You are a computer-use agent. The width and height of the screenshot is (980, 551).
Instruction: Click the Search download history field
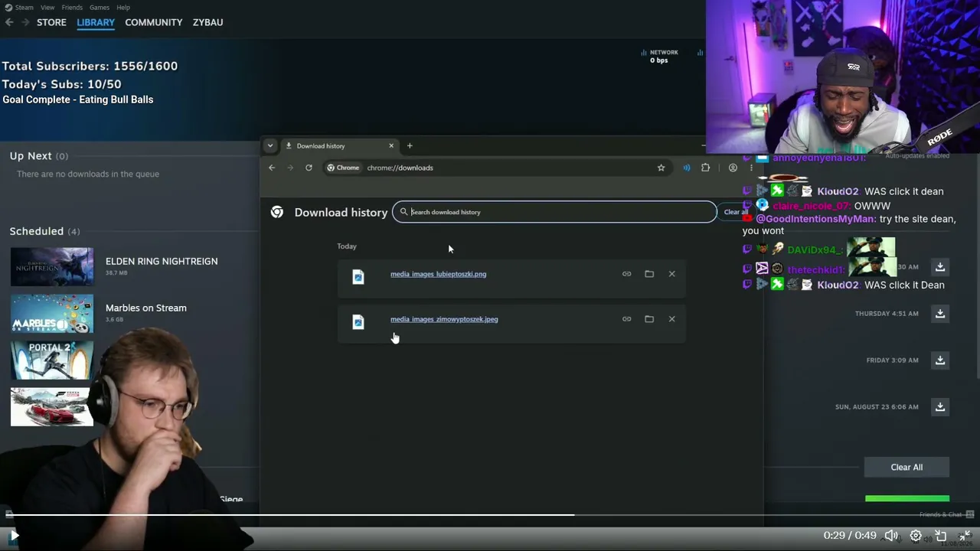[554, 212]
